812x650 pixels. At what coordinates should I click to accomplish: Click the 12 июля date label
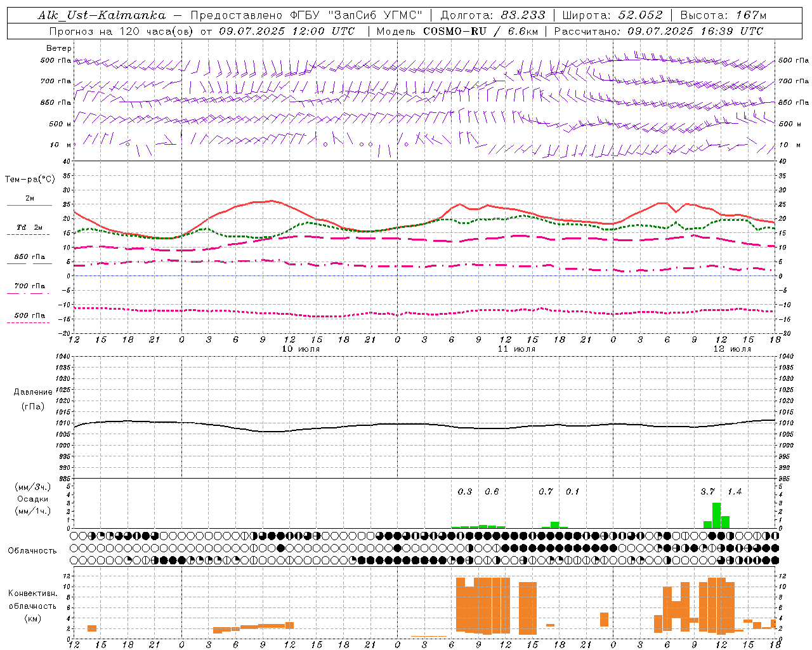click(732, 349)
